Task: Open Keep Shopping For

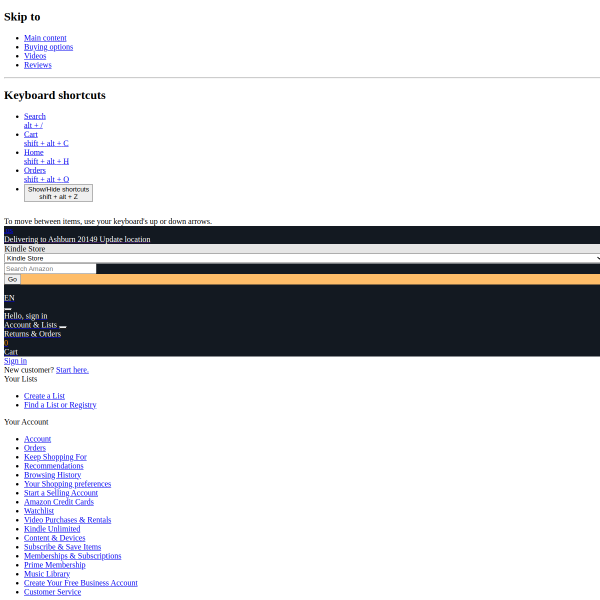Action: point(55,457)
